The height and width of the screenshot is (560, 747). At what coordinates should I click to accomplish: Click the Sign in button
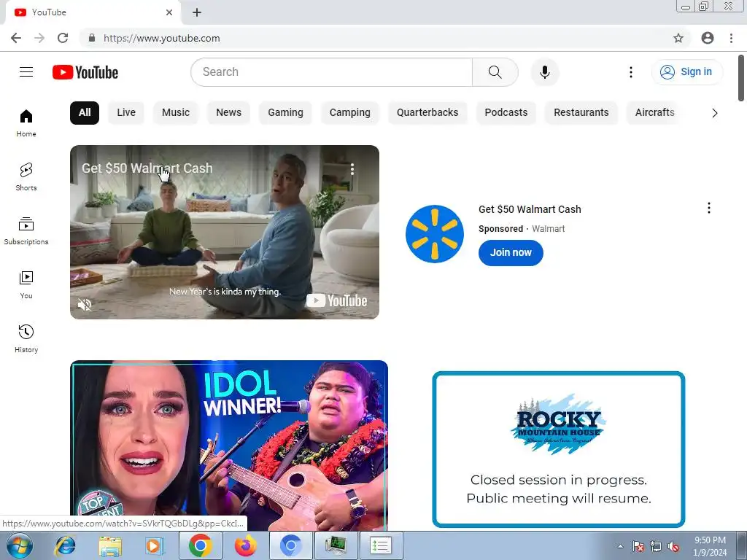pyautogui.click(x=686, y=72)
